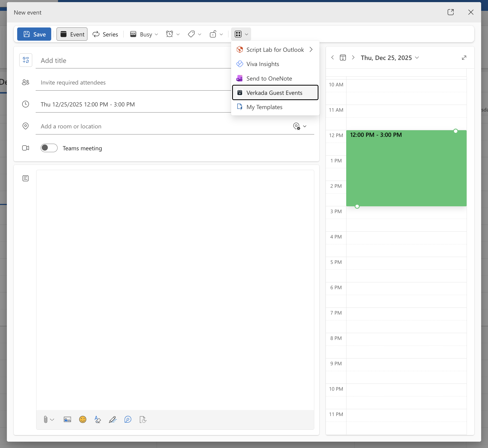
Task: Expand the day calendar pane with arrow icon
Action: pyautogui.click(x=464, y=58)
